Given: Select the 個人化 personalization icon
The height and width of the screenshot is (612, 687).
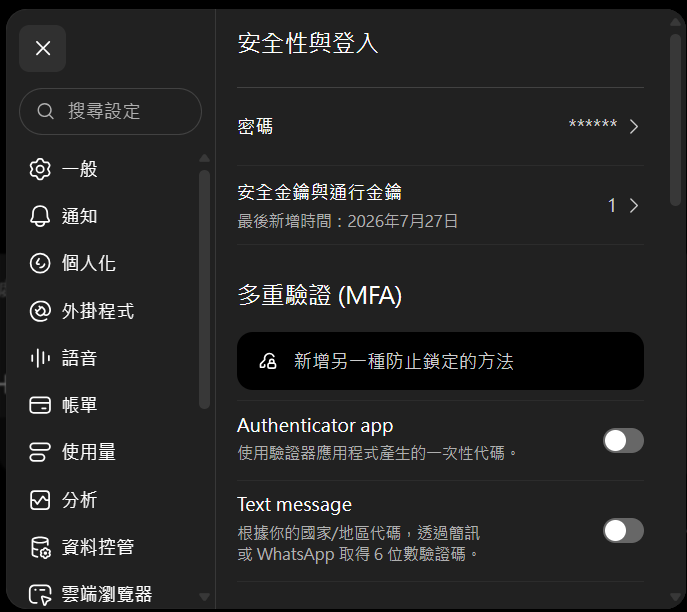Looking at the screenshot, I should pyautogui.click(x=40, y=263).
